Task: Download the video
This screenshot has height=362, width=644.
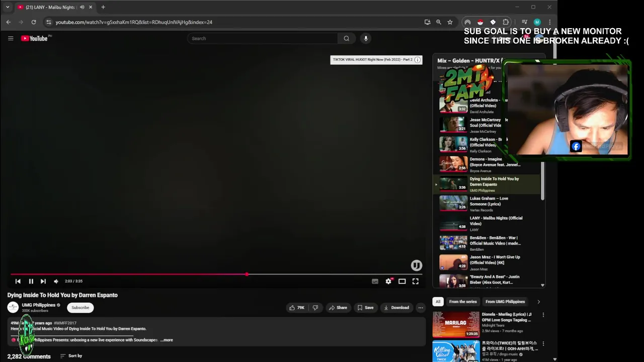Action: coord(396,308)
